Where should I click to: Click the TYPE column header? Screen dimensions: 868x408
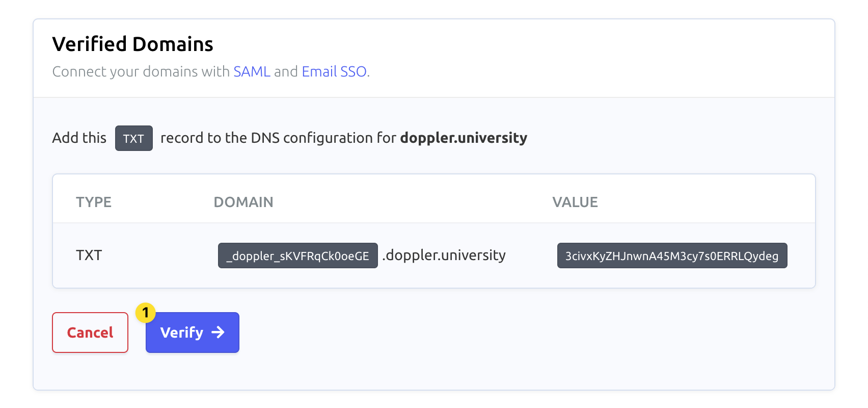94,202
